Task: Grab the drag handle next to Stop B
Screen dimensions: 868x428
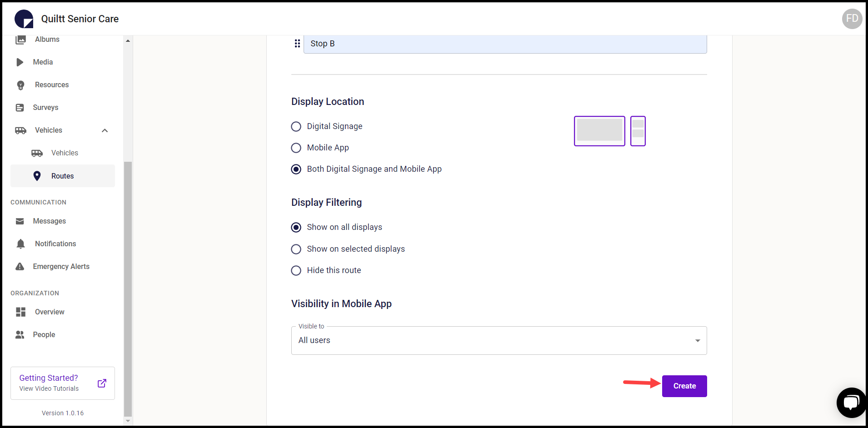Action: 297,44
